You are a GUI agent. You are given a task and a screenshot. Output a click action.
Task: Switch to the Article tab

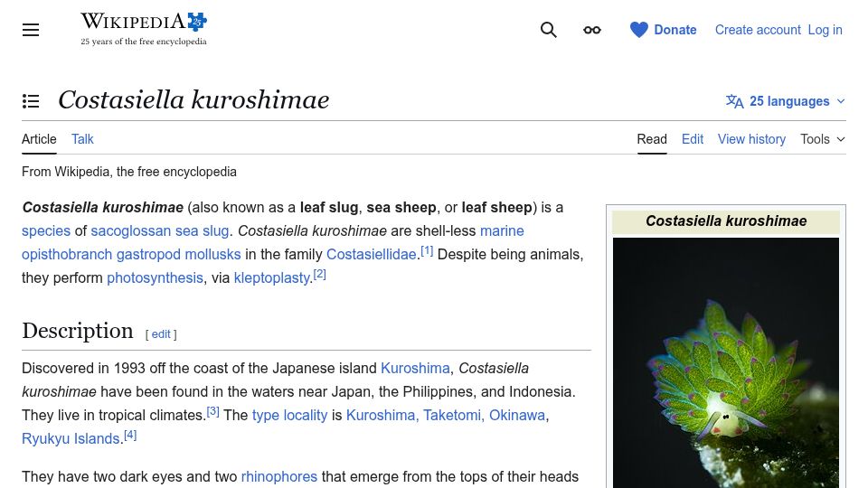coord(39,139)
